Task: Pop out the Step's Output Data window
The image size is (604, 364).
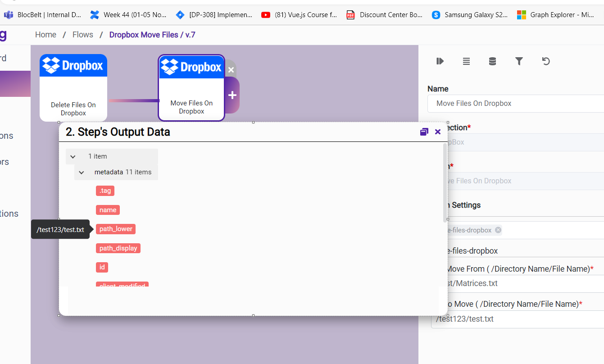Action: 424,132
